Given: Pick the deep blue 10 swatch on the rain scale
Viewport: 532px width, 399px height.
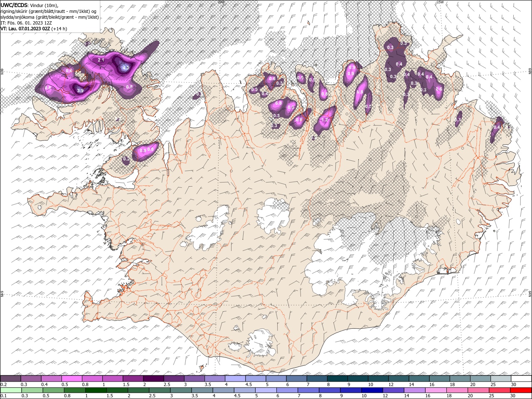Looking at the screenshot, I should (372, 390).
